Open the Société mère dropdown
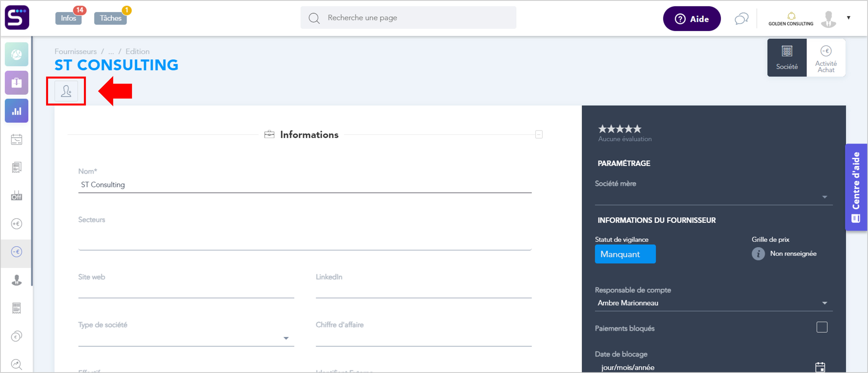The height and width of the screenshot is (373, 868). click(x=714, y=197)
